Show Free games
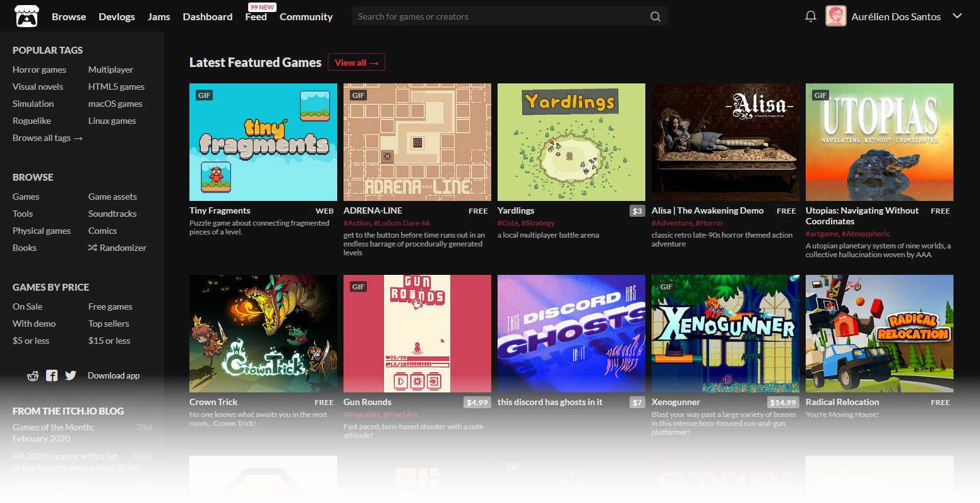Viewport: 980px width, 503px height. coord(111,306)
